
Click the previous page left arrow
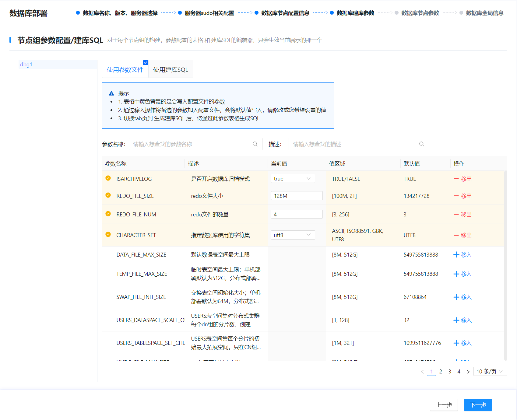pyautogui.click(x=422, y=372)
